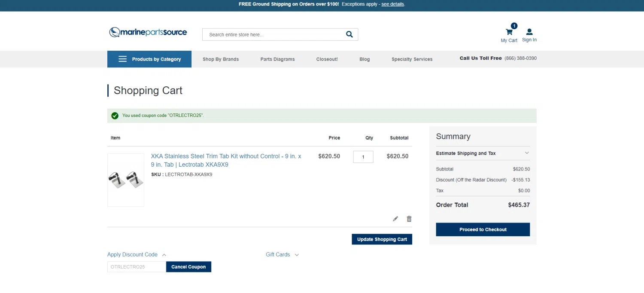Expand Estimate Shipping and Tax section
Image resolution: width=644 pixels, height=293 pixels.
coord(483,153)
